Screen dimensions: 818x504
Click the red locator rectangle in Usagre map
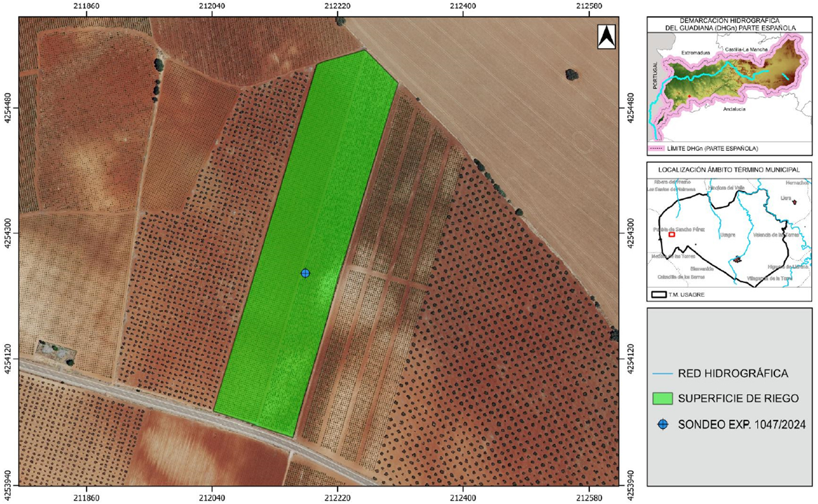(672, 235)
